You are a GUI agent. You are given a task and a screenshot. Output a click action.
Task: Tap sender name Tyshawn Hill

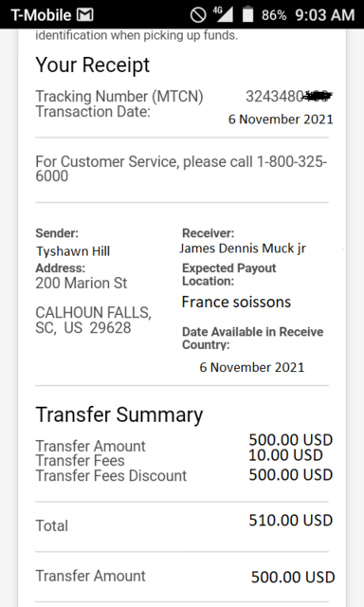pos(73,251)
